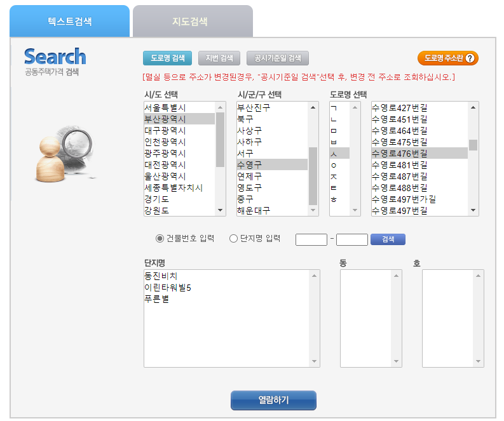504x421 pixels.
Task: Select road 수영로476번길
Action: click(x=419, y=153)
